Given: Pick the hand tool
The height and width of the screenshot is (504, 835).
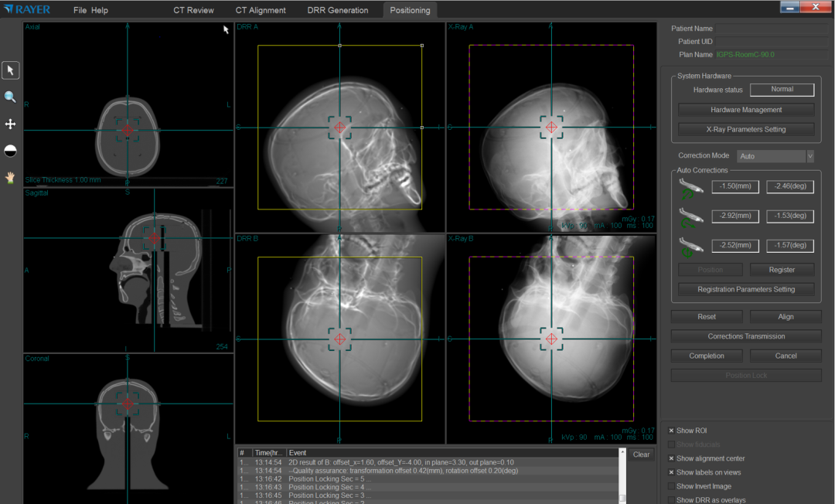Looking at the screenshot, I should [x=11, y=177].
